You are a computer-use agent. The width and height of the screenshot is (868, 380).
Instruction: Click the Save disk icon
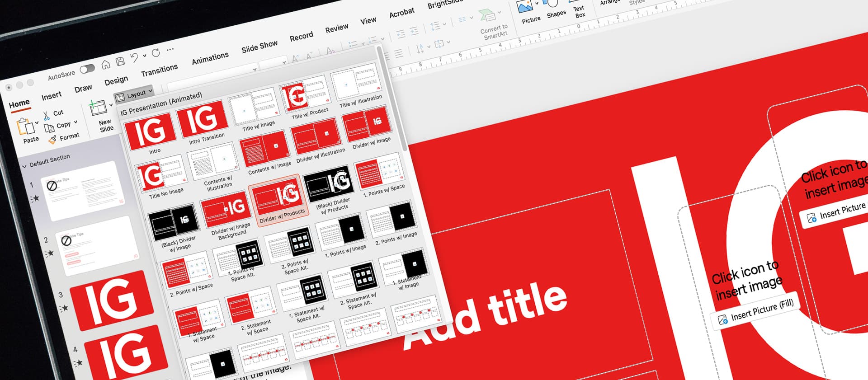[120, 61]
